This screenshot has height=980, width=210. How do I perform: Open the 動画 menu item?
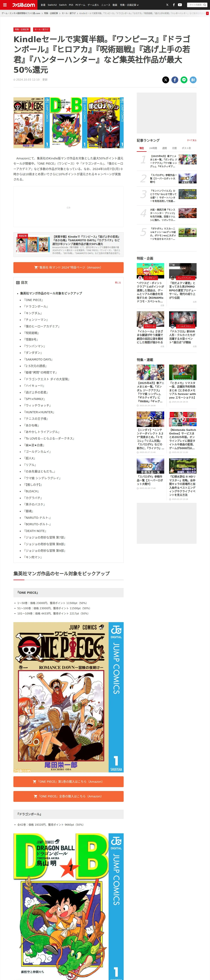click(115, 5)
